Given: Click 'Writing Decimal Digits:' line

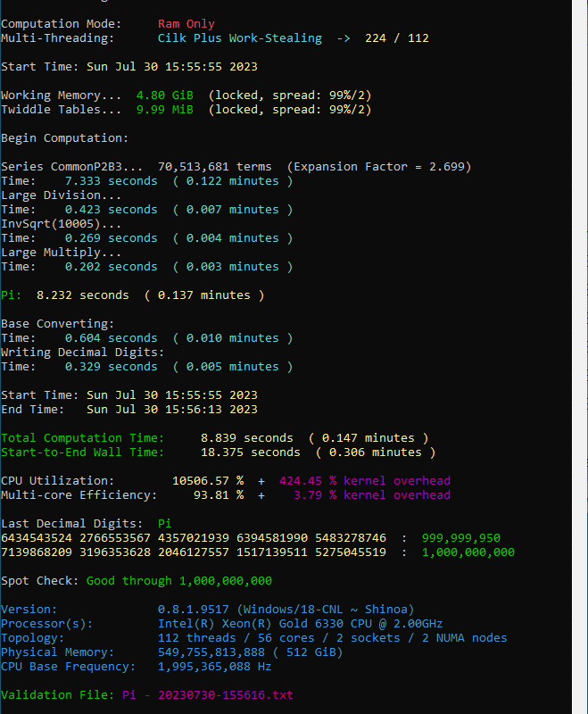Looking at the screenshot, I should (x=82, y=353).
